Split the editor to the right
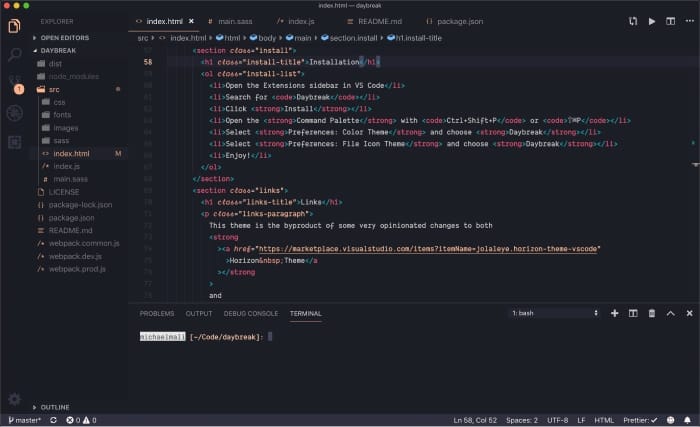Image resolution: width=700 pixels, height=427 pixels. [670, 21]
